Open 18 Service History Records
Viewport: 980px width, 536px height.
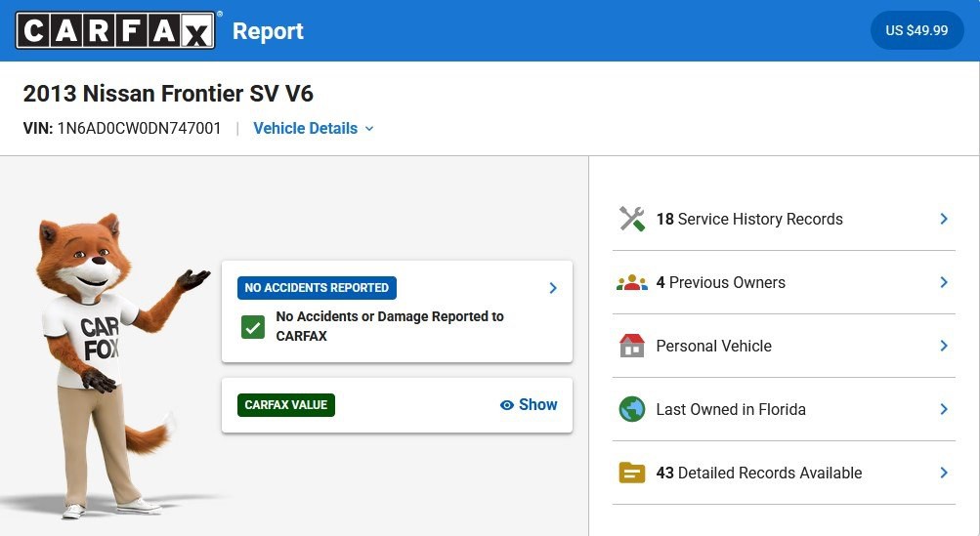[x=784, y=219]
